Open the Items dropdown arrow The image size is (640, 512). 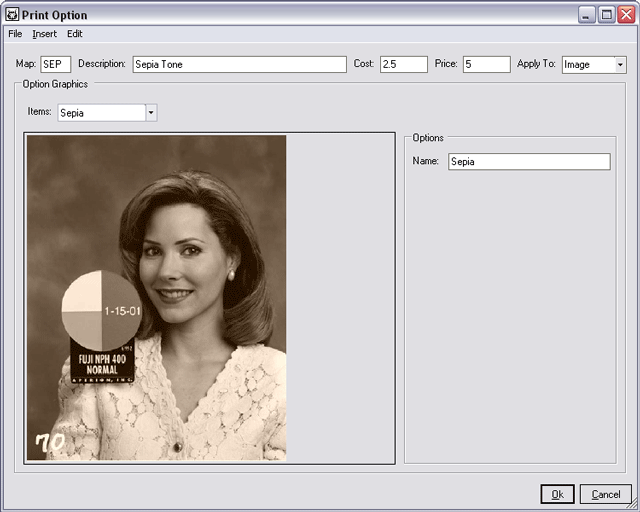151,113
